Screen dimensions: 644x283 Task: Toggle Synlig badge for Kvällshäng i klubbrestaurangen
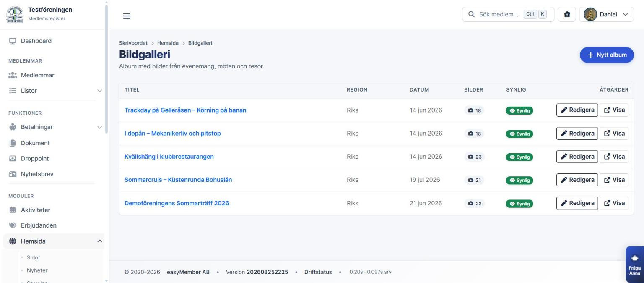pyautogui.click(x=519, y=157)
